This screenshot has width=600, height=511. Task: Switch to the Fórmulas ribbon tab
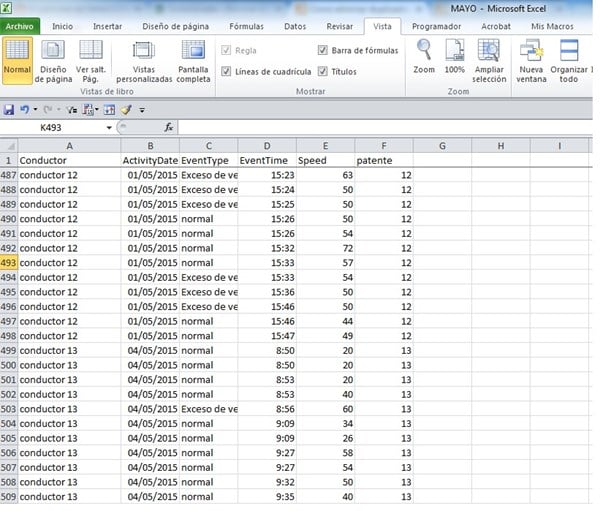(x=246, y=26)
